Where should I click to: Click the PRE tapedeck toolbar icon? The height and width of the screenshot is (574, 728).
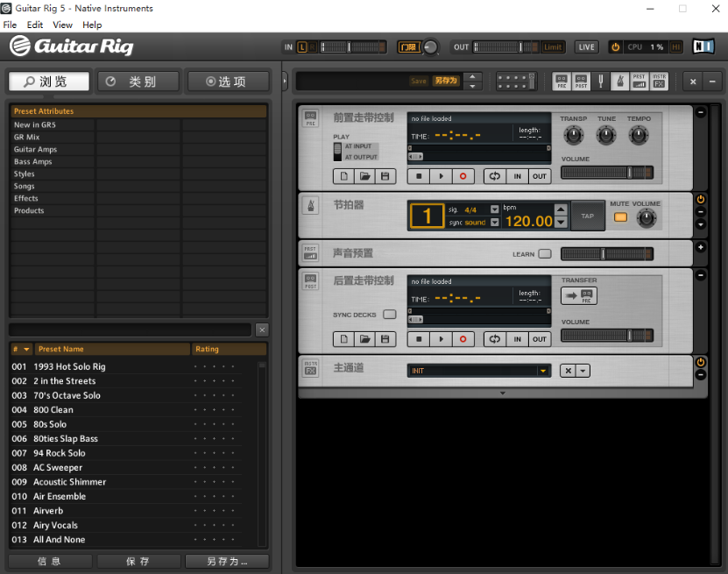tap(562, 81)
